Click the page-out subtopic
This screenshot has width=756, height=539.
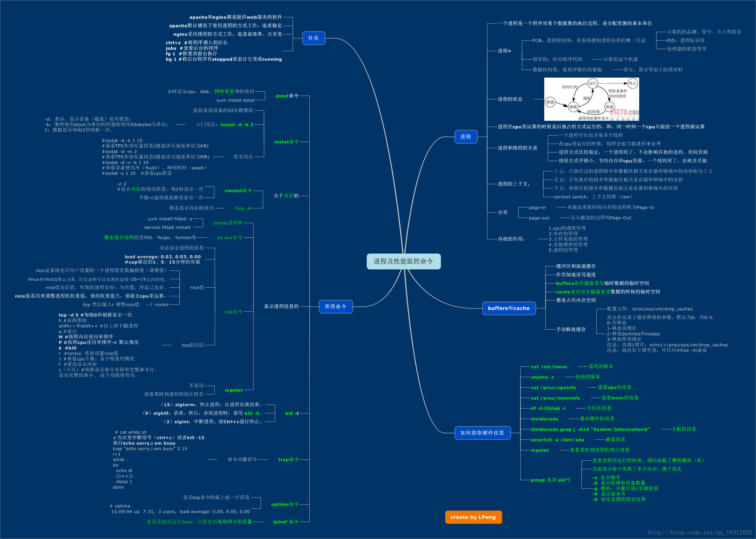click(539, 218)
